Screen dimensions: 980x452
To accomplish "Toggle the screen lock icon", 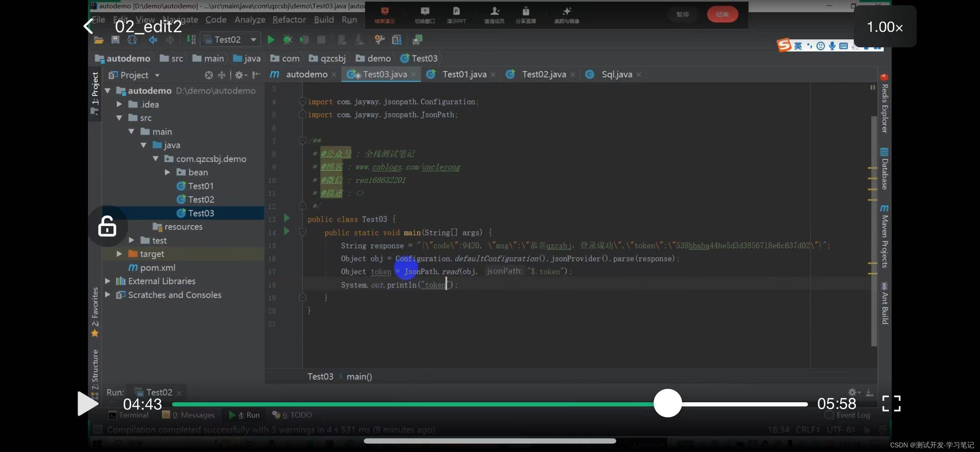I will point(107,227).
